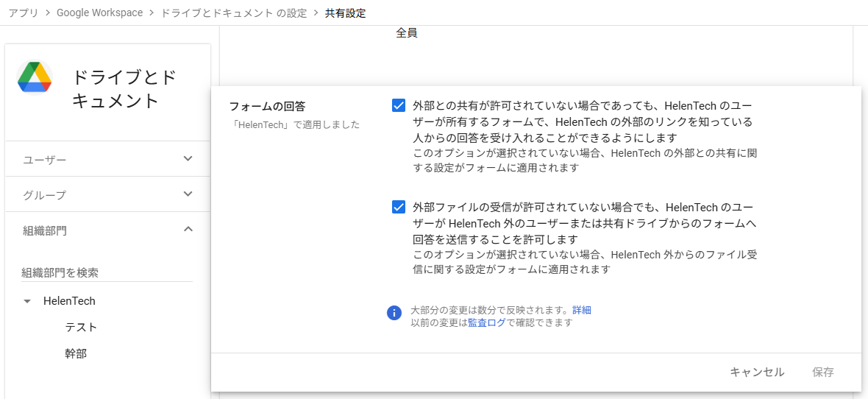
Task: Click the Google Drive logo icon
Action: click(35, 77)
